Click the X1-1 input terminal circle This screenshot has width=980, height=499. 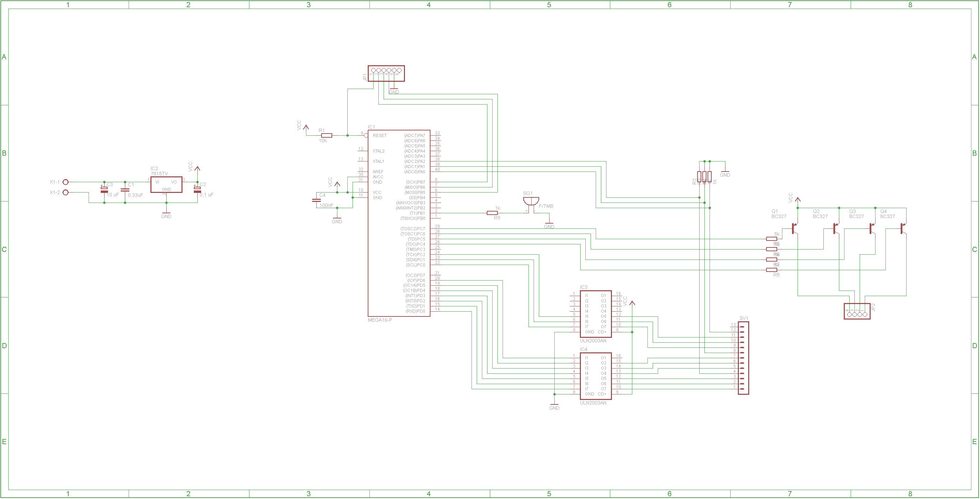(x=66, y=182)
